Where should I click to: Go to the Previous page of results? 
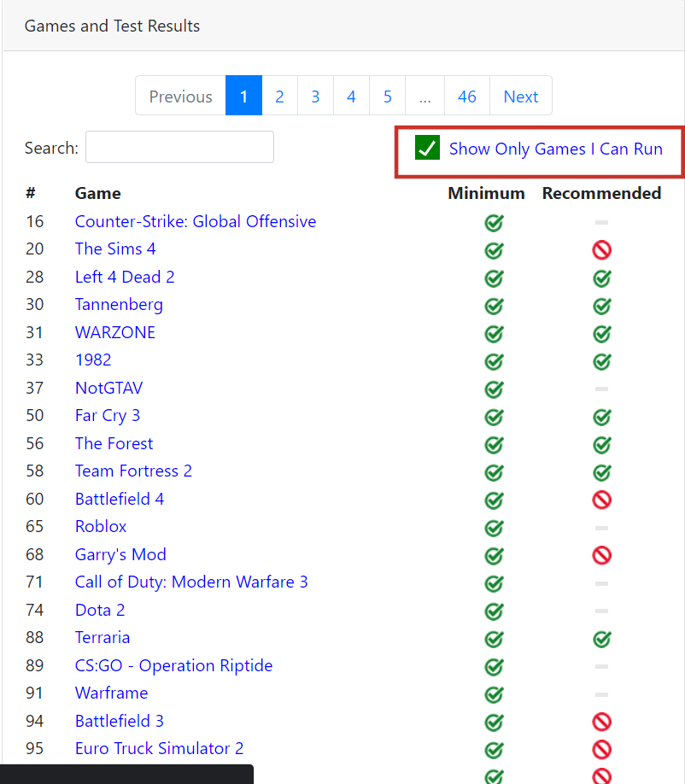click(180, 96)
